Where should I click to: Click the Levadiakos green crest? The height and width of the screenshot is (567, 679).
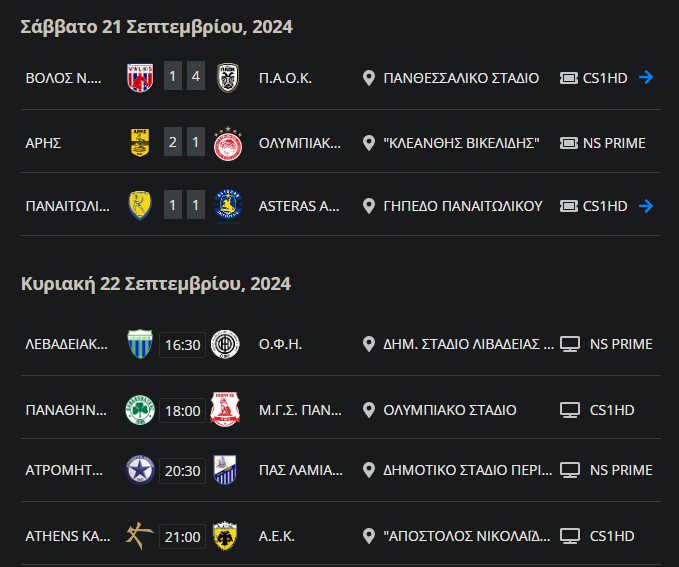(x=140, y=344)
